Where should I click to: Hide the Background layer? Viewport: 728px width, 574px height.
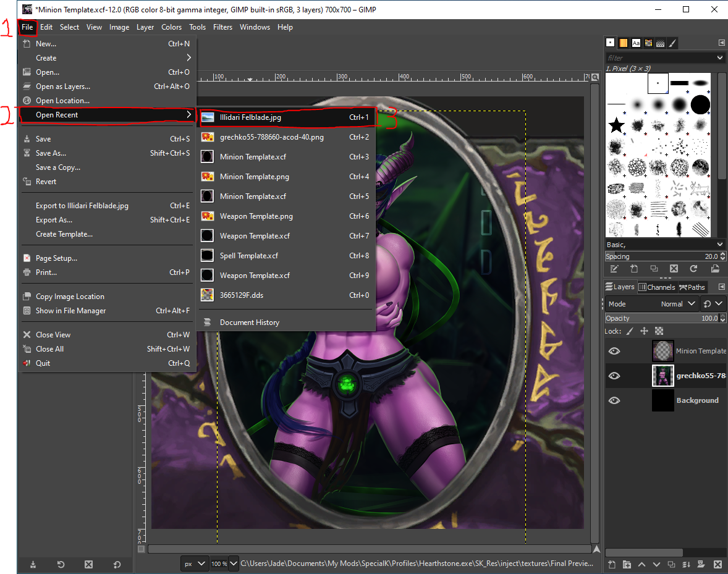point(614,400)
